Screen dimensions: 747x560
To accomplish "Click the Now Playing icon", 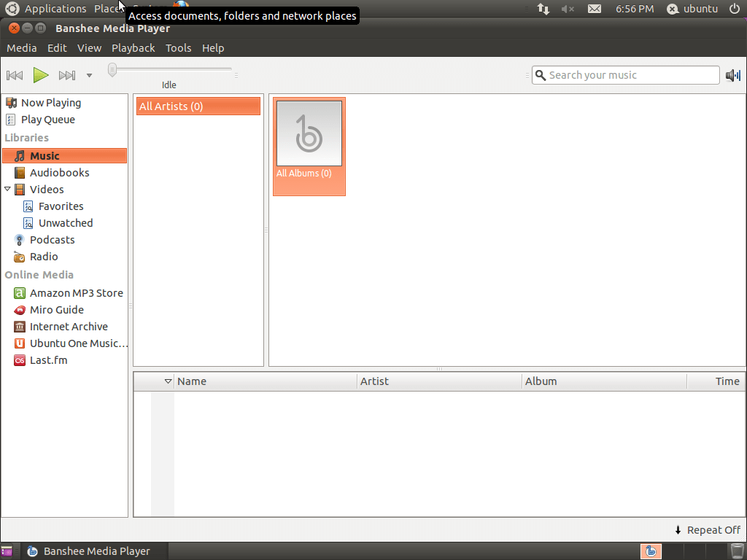I will [x=11, y=103].
